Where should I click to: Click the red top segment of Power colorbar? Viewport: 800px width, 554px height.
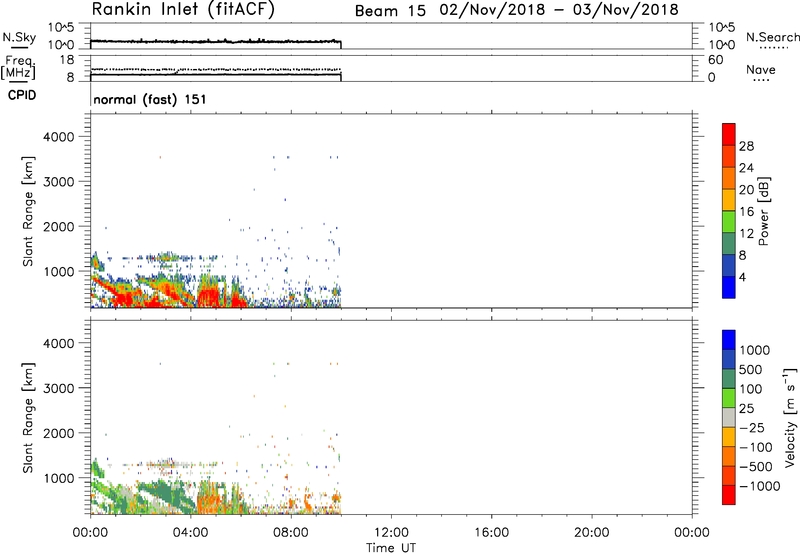tap(729, 134)
